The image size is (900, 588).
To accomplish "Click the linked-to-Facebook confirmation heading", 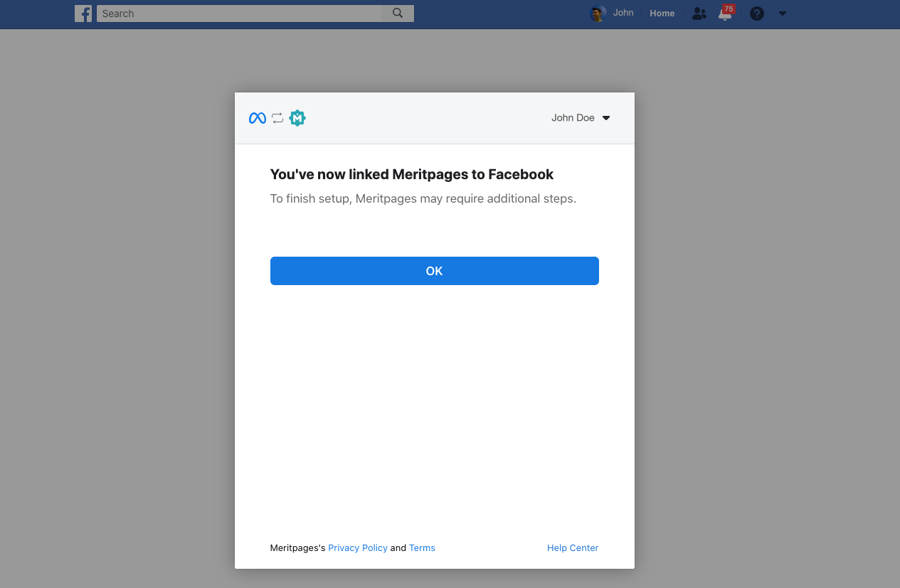I will coord(411,173).
